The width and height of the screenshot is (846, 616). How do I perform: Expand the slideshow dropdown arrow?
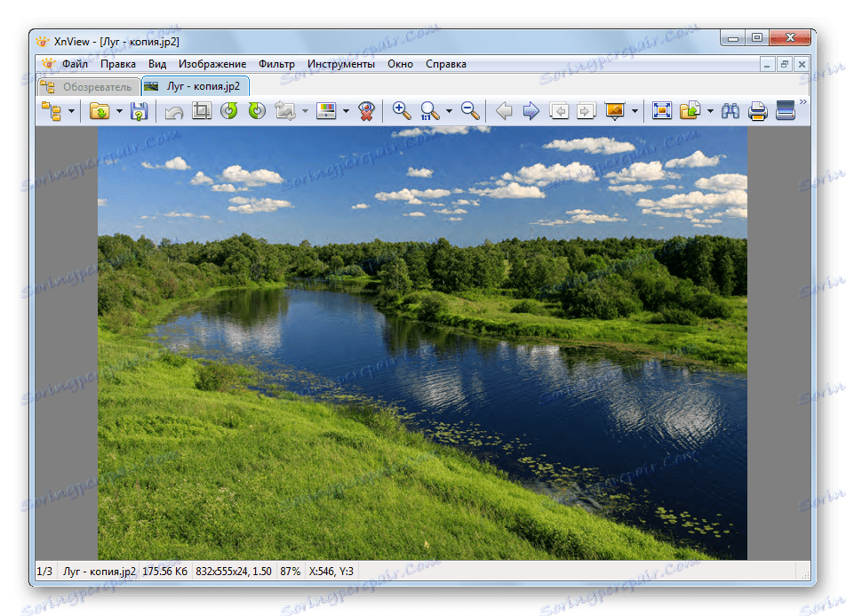634,111
